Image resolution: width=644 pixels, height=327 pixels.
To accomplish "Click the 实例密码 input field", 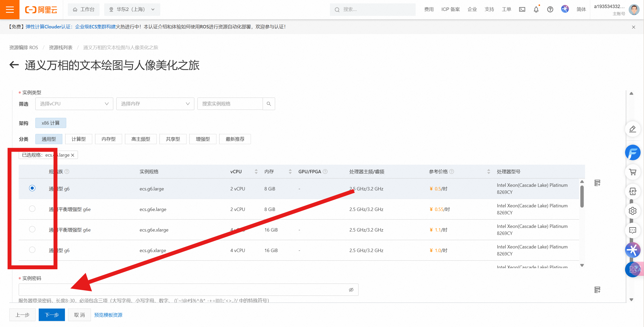I will point(182,290).
